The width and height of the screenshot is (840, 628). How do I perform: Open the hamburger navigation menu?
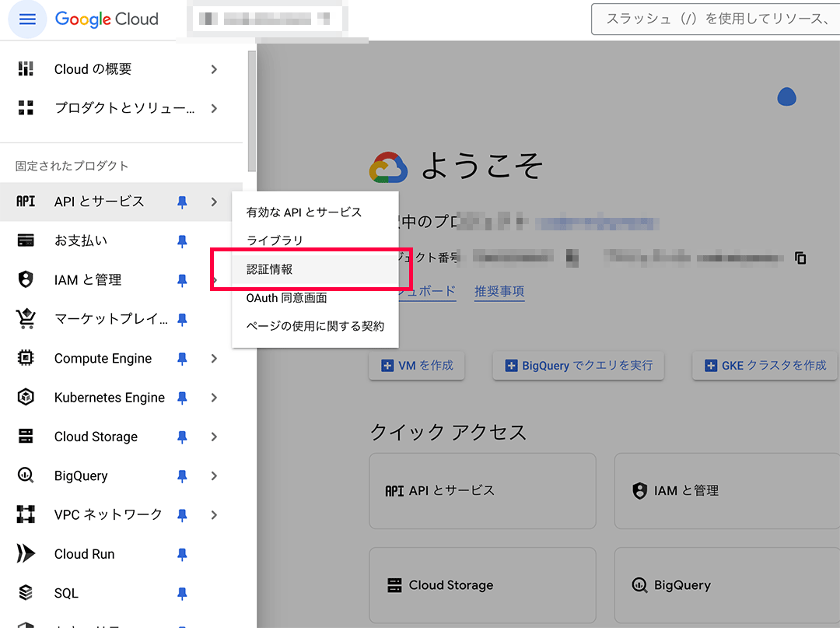27,19
